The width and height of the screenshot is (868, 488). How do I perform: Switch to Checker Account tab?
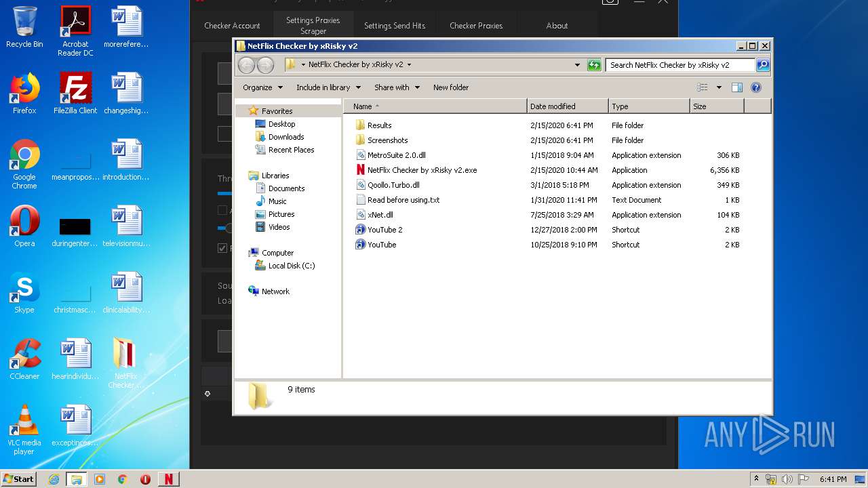tap(232, 26)
